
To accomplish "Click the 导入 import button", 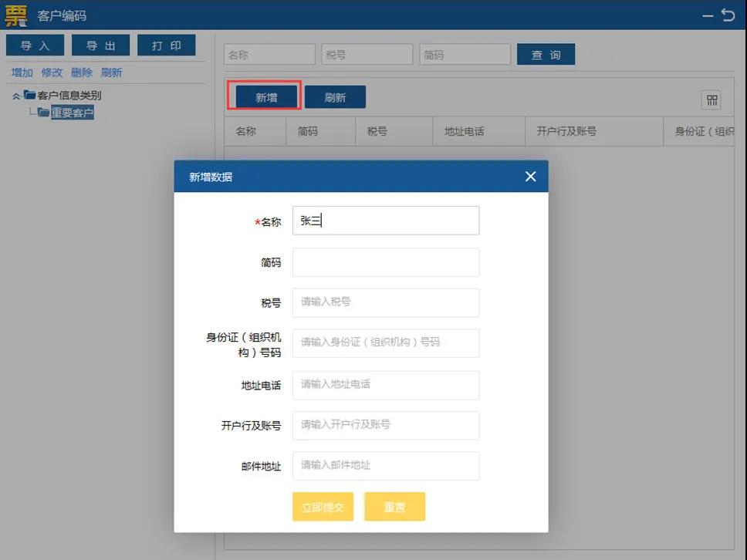I will tap(35, 45).
